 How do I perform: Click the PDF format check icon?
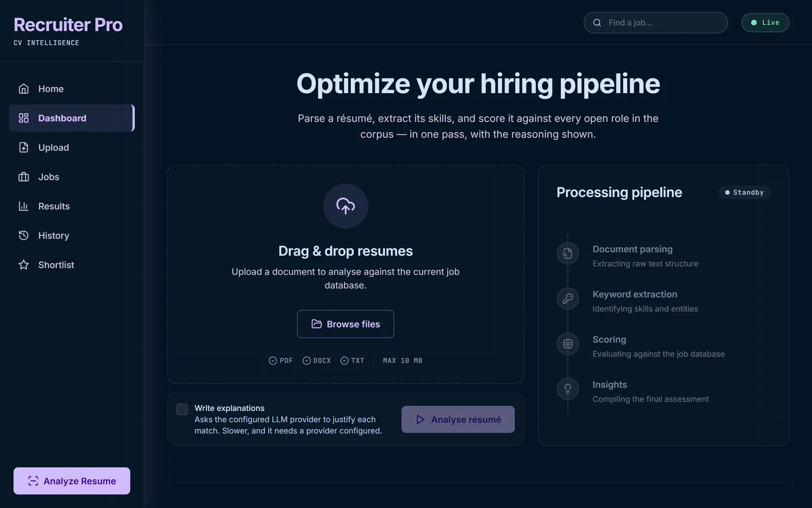point(273,361)
